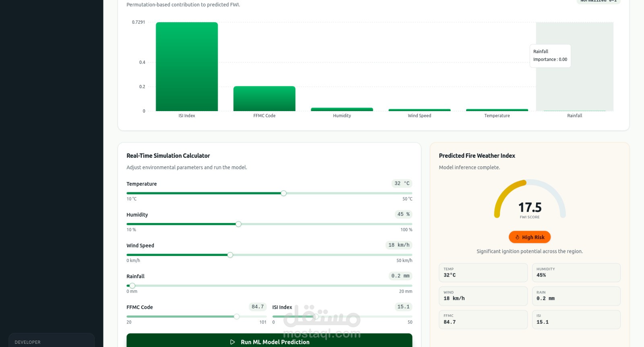644x347 pixels.
Task: Click the FFMC Code slider handle
Action: click(x=237, y=316)
